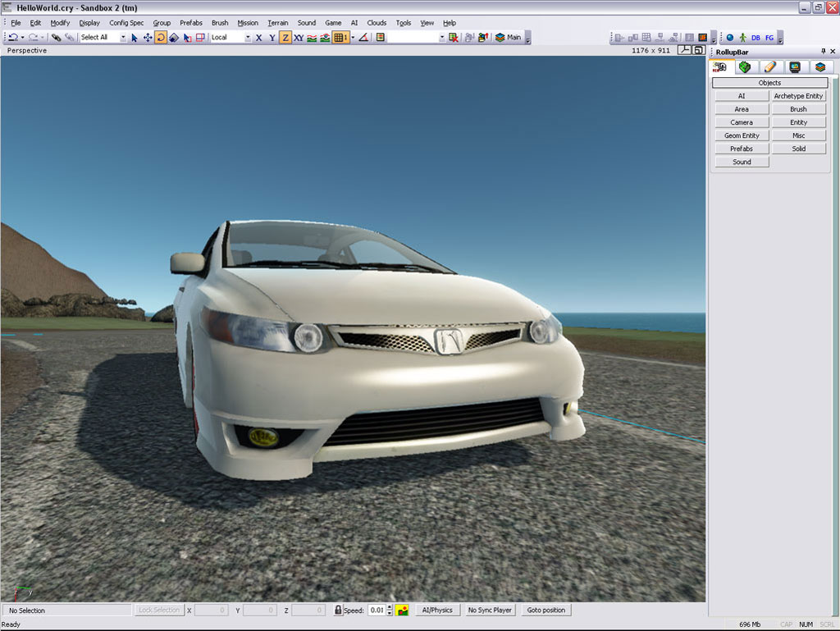Select the arrow Select tool

(135, 38)
